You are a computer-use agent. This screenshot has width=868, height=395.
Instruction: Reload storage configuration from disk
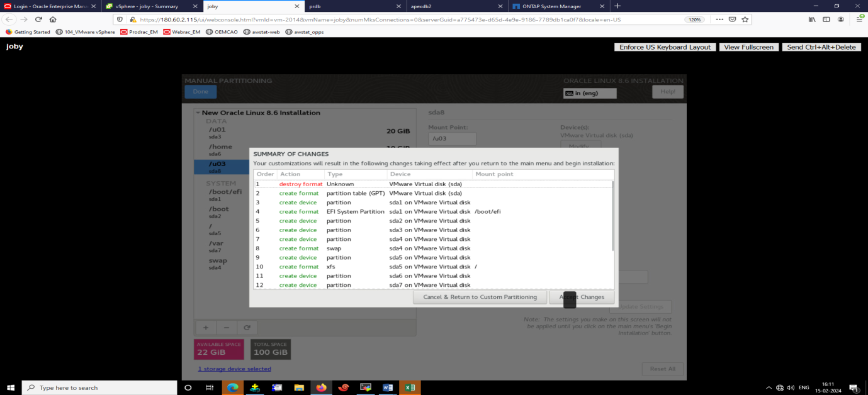247,327
